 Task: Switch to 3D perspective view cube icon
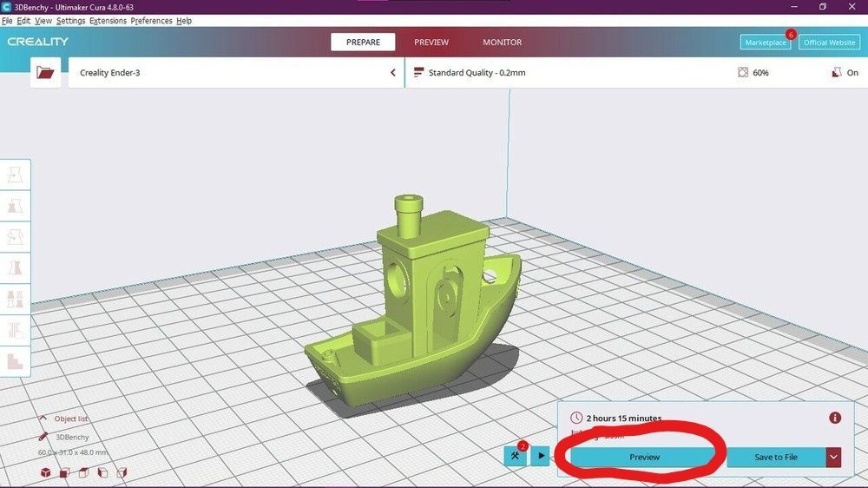click(46, 472)
